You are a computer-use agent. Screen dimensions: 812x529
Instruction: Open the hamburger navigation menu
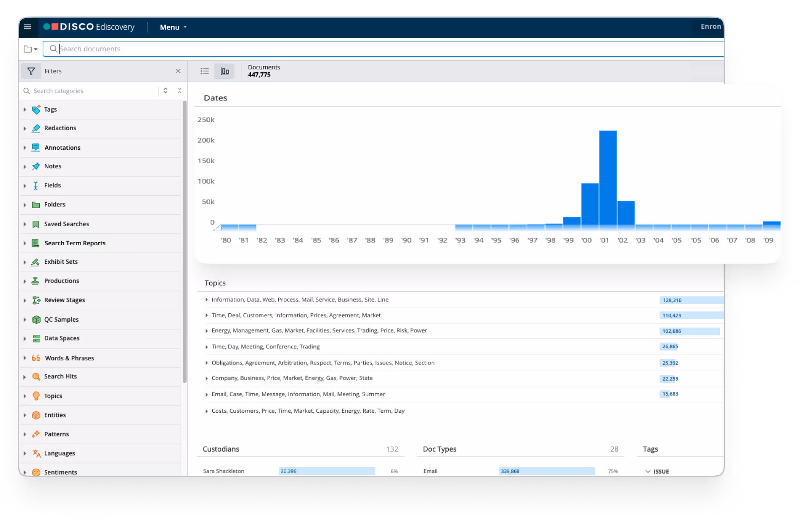28,27
